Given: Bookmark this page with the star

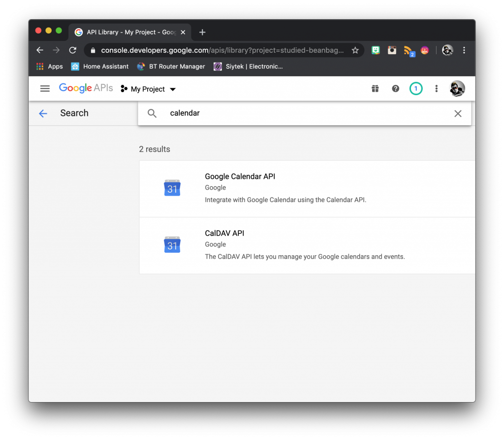Looking at the screenshot, I should pyautogui.click(x=355, y=50).
